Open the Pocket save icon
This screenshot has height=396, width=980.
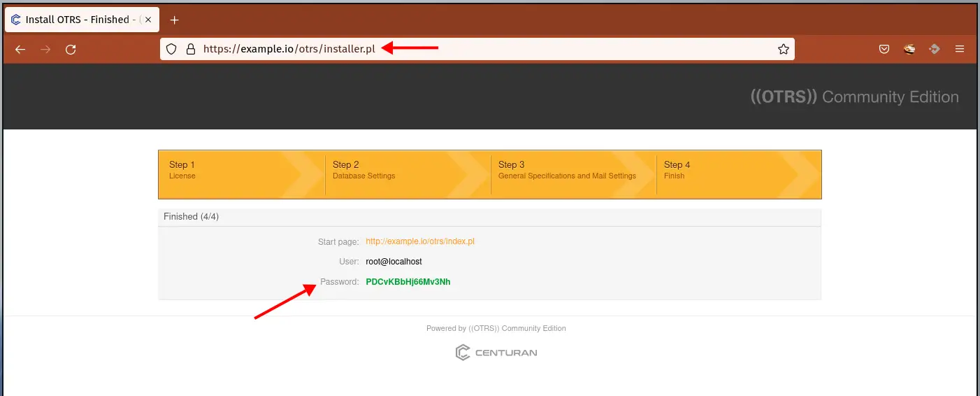click(x=884, y=50)
